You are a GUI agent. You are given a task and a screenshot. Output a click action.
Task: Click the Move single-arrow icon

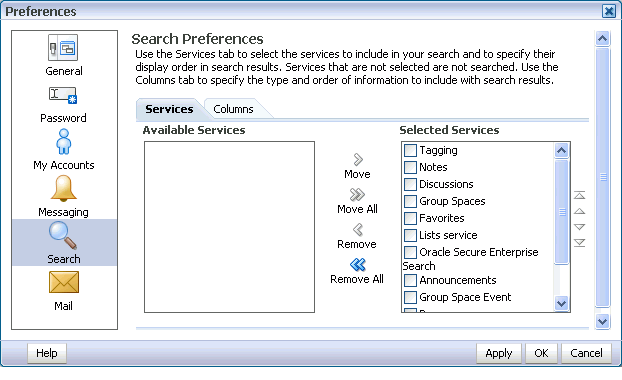[358, 159]
